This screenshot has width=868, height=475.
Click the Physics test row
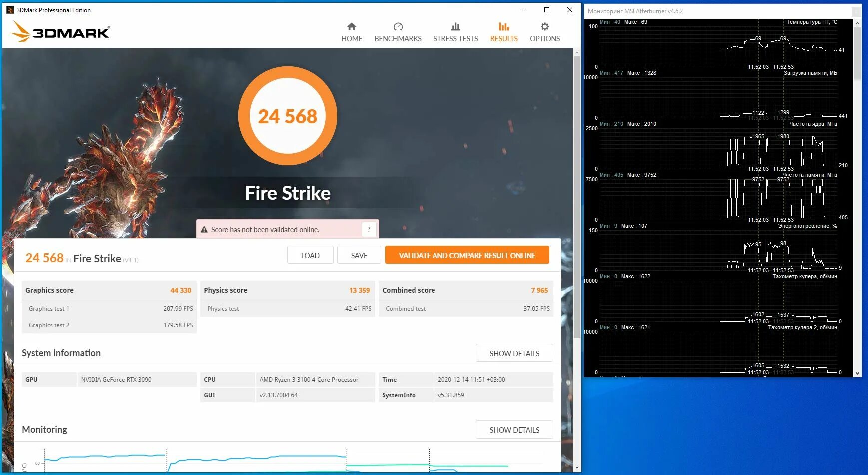(x=288, y=309)
